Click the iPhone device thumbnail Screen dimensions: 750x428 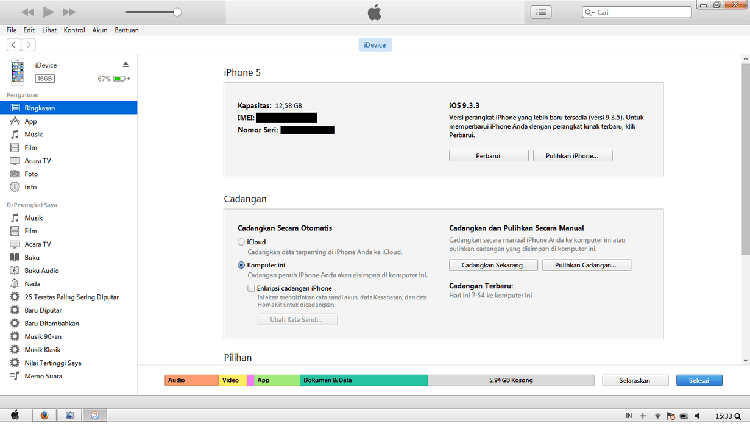point(18,72)
